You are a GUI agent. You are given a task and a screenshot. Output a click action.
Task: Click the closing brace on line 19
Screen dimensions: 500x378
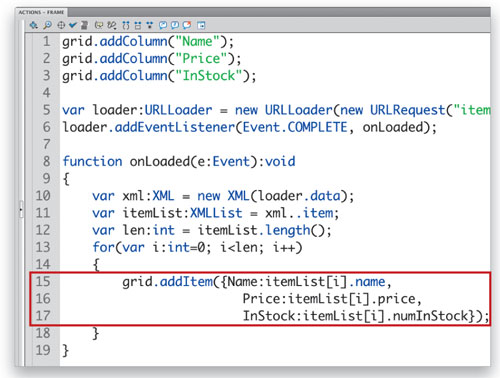point(66,351)
